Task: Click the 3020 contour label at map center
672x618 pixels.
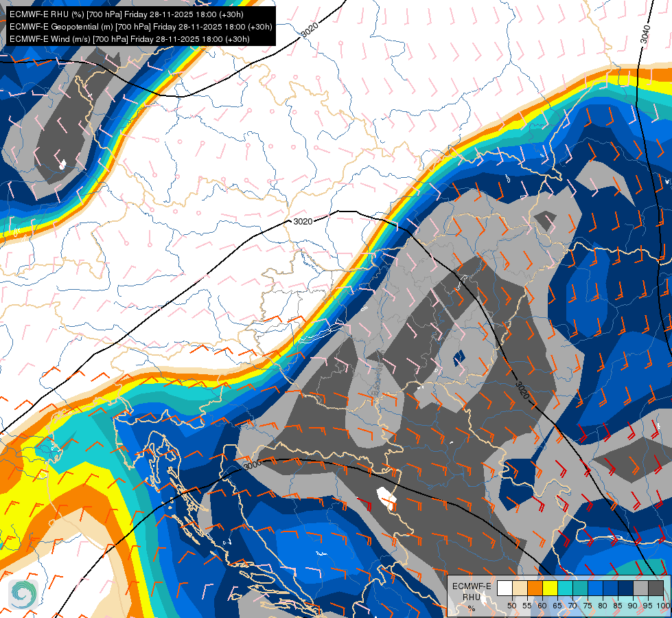Action: click(x=303, y=221)
